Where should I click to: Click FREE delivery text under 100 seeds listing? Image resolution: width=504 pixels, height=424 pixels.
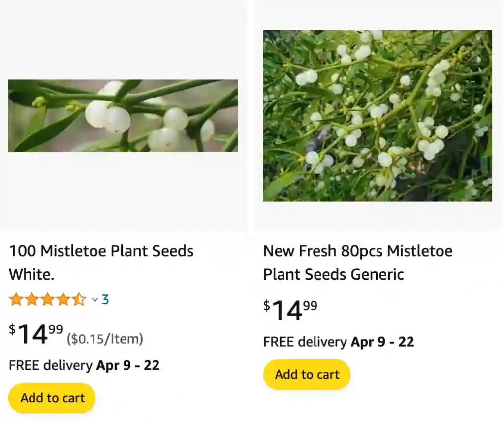51,365
